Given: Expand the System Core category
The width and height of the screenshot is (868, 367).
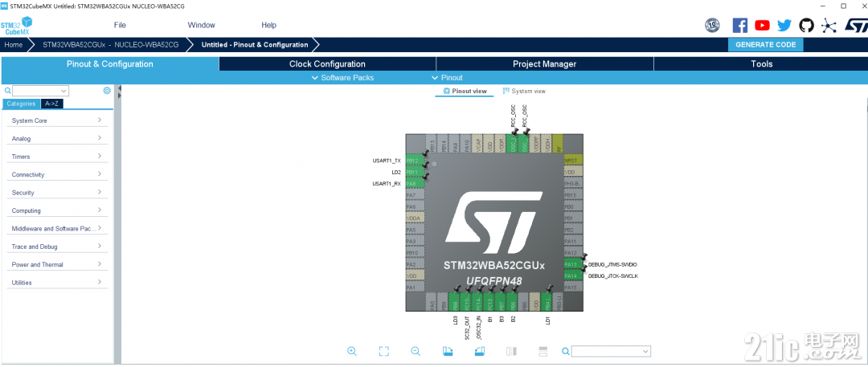Looking at the screenshot, I should [56, 120].
